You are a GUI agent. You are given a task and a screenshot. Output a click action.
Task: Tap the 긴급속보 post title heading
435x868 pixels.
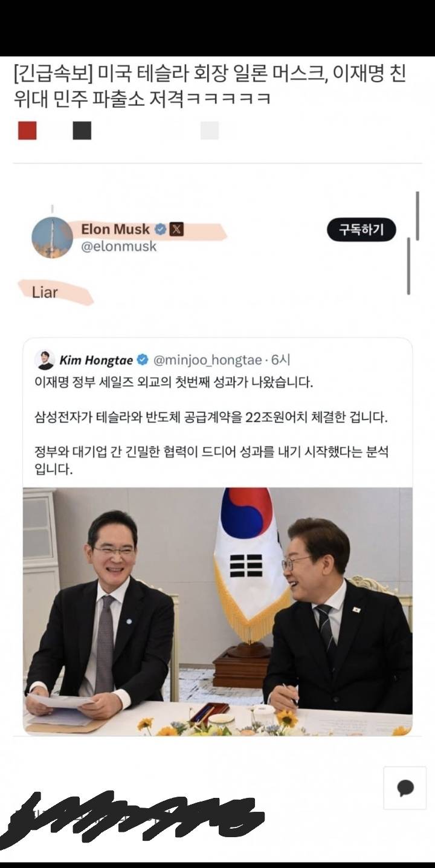(x=210, y=86)
